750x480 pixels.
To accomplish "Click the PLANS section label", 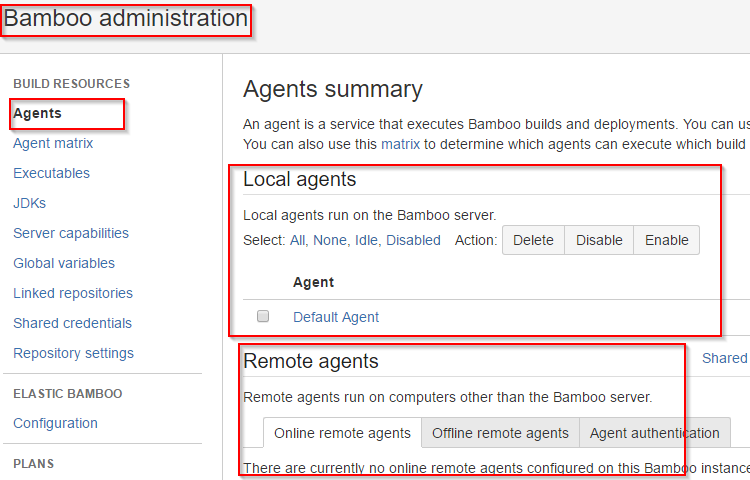I will pos(33,464).
